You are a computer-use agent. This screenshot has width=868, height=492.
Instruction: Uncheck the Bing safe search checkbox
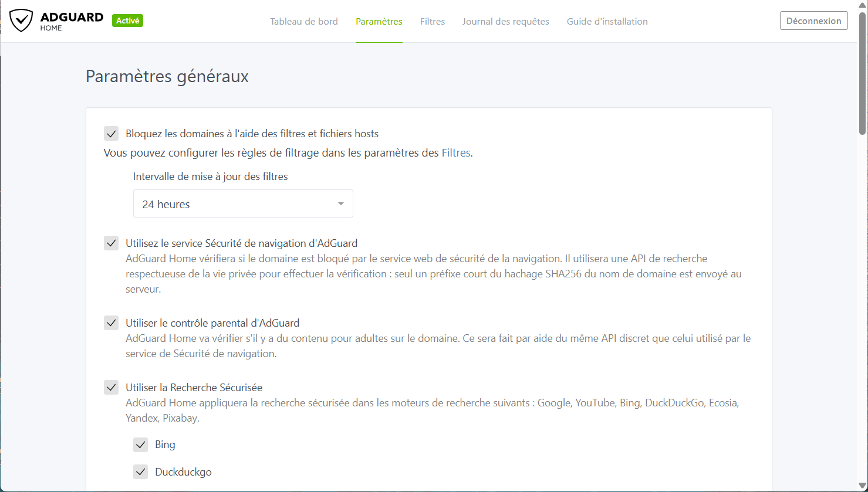click(141, 445)
